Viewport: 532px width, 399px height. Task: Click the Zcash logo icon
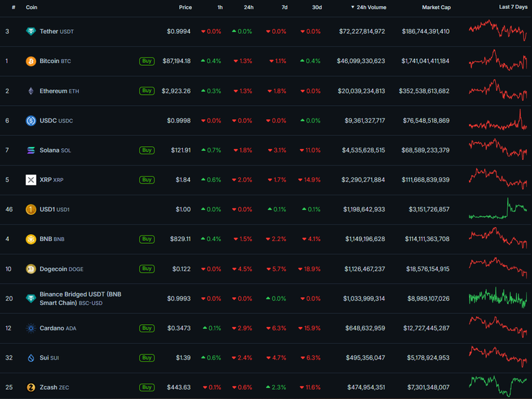pyautogui.click(x=31, y=387)
